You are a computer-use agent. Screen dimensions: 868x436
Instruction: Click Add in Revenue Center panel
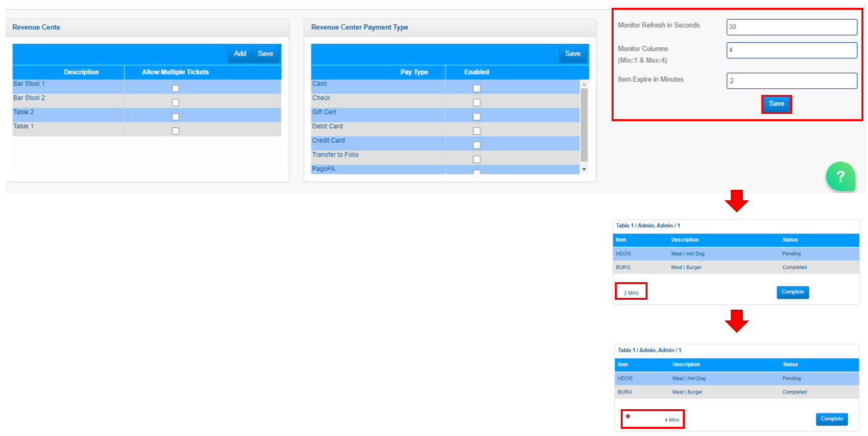[x=240, y=54]
